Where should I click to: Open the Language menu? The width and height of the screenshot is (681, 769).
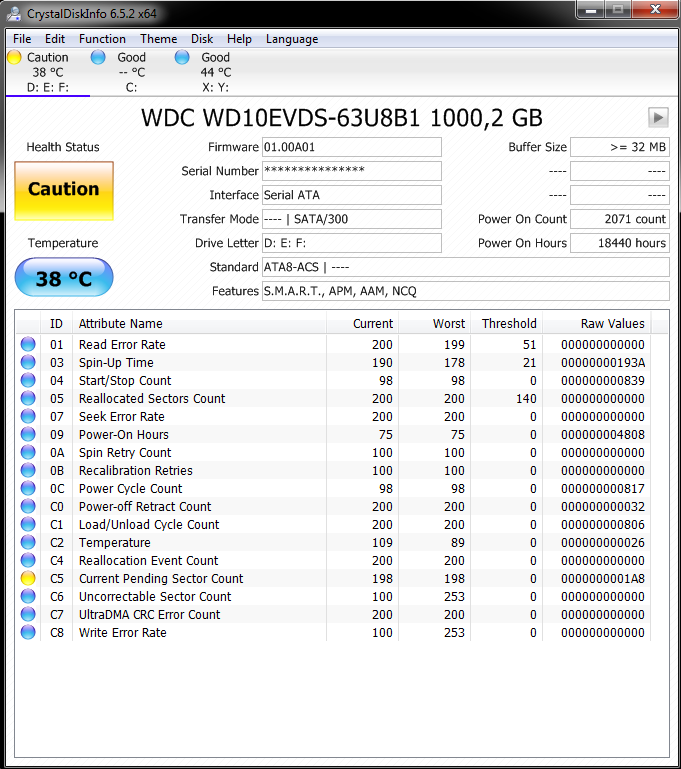pos(292,39)
